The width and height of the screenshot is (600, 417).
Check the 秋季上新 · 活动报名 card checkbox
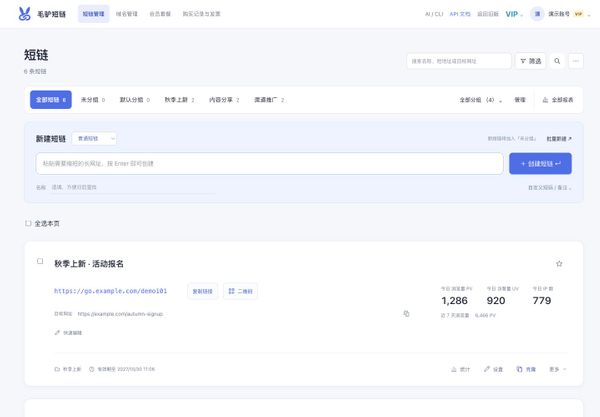tap(40, 261)
